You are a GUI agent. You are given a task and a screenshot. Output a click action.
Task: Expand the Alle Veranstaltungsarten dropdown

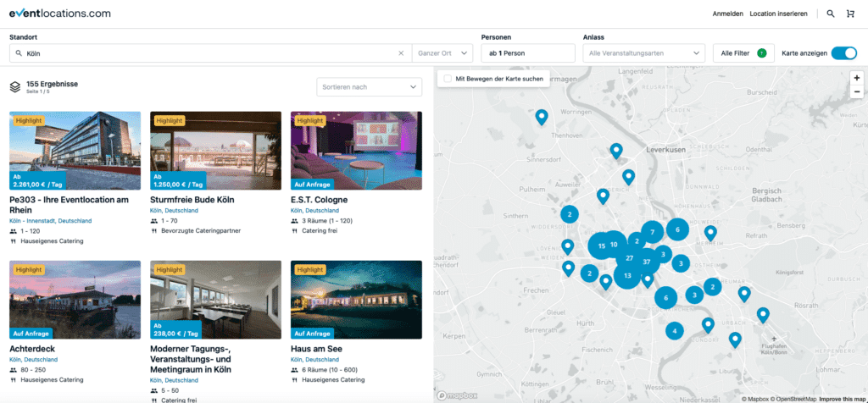tap(644, 53)
